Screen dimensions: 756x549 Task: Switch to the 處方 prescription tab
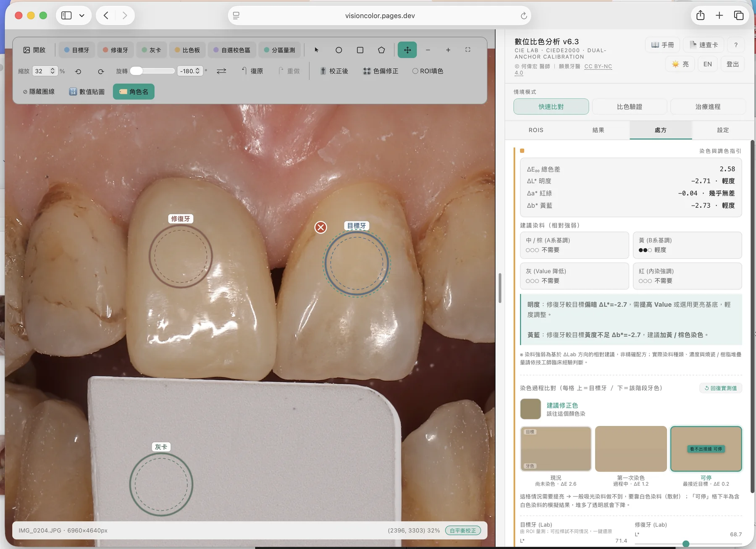click(x=661, y=130)
